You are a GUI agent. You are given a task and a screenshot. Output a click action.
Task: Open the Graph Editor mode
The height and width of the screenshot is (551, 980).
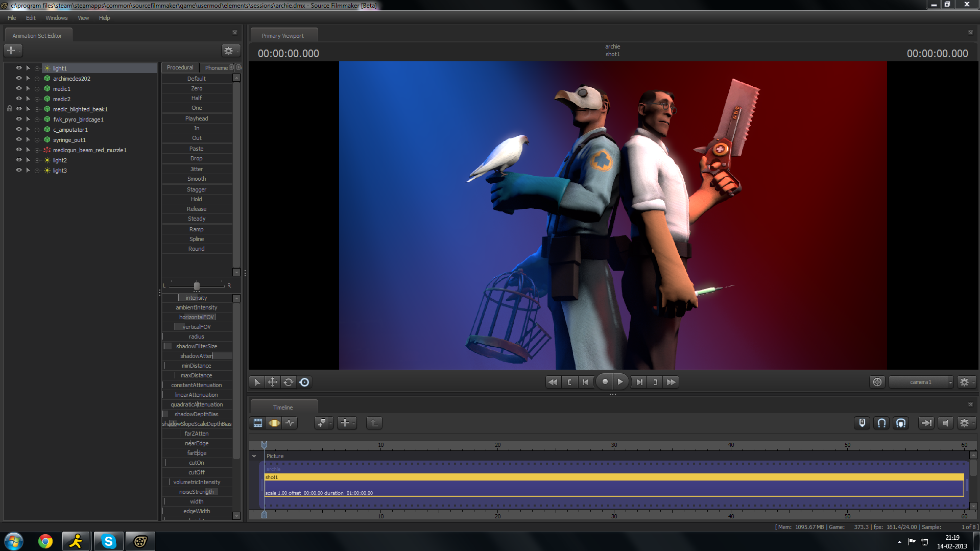(290, 423)
